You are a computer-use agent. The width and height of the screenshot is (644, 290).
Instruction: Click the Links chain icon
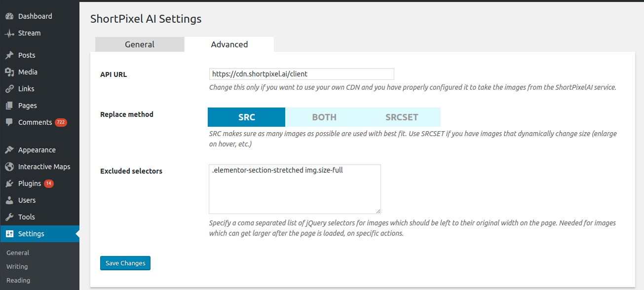[9, 89]
